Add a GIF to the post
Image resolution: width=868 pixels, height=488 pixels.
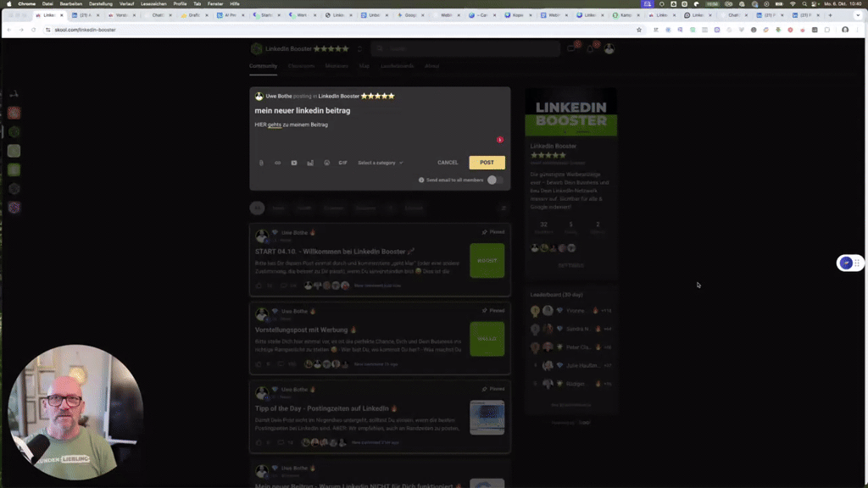(342, 163)
